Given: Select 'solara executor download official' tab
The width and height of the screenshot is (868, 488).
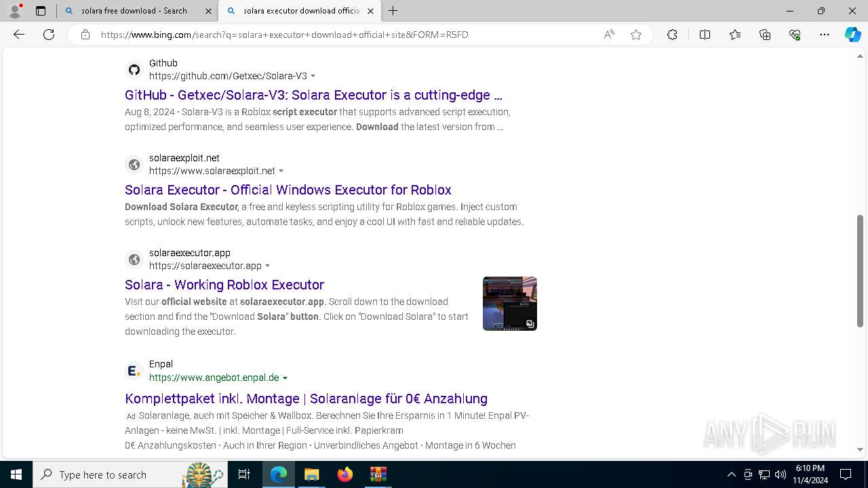Looking at the screenshot, I should click(300, 11).
